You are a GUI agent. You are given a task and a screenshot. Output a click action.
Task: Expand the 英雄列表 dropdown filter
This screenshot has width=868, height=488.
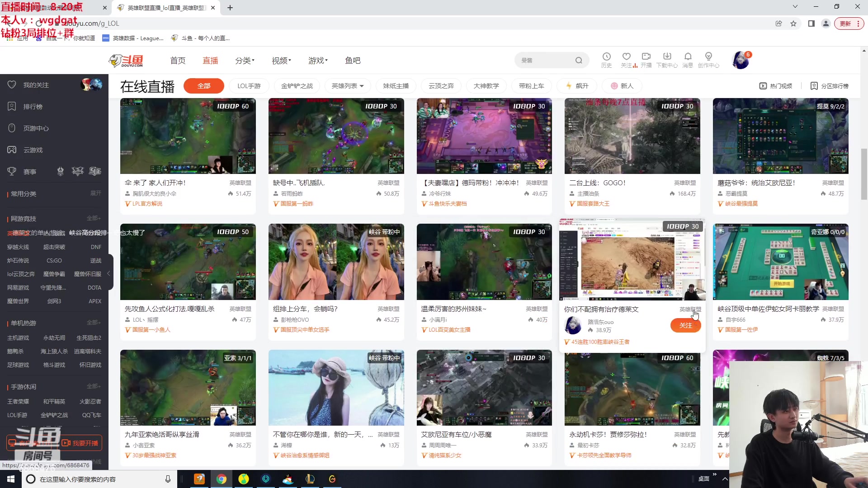[347, 86]
